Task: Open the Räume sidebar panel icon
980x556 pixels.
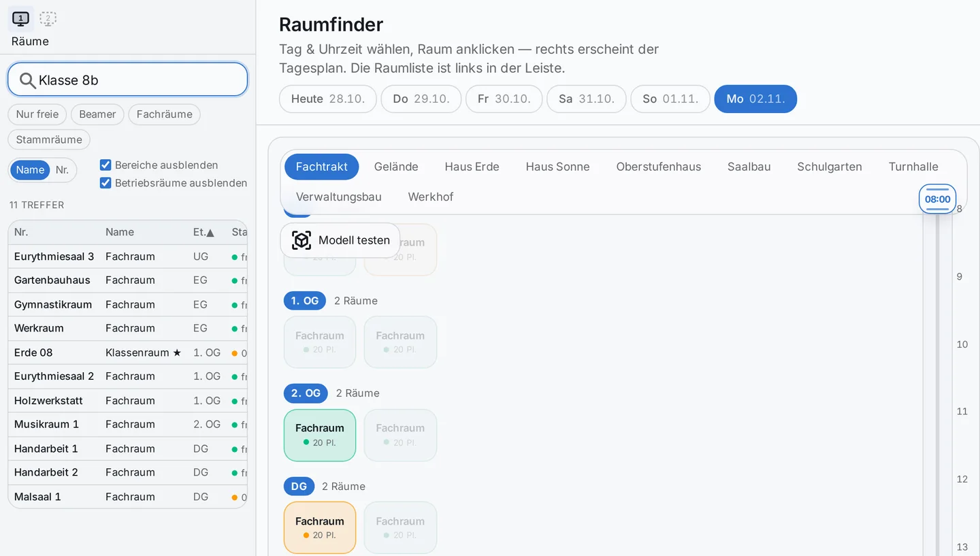Action: point(21,19)
